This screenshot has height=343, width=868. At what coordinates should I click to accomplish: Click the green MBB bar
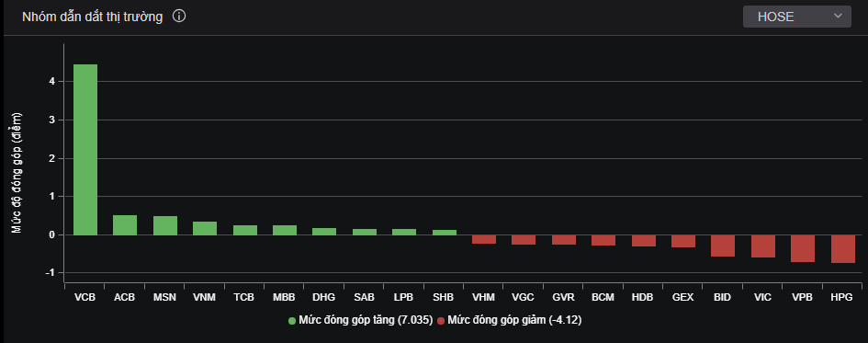(285, 230)
